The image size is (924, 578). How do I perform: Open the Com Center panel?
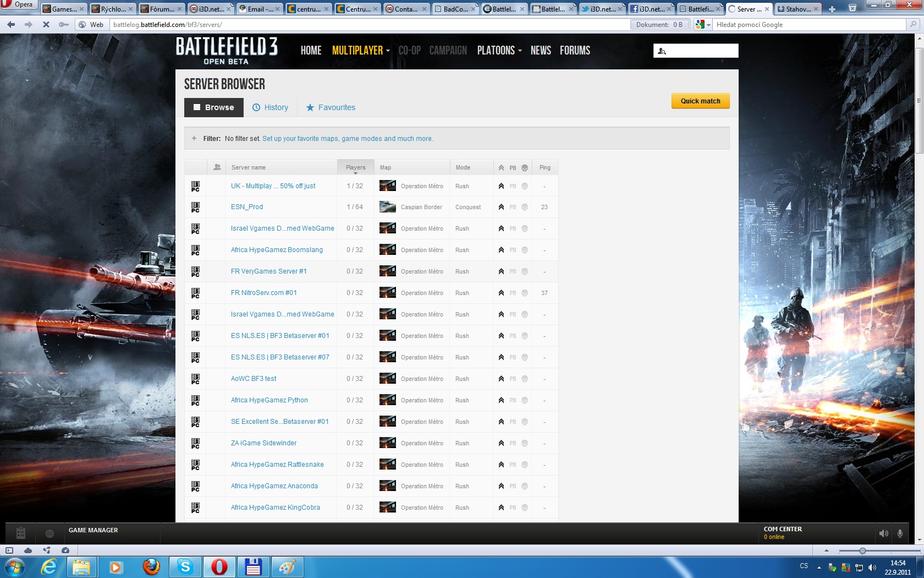point(783,533)
